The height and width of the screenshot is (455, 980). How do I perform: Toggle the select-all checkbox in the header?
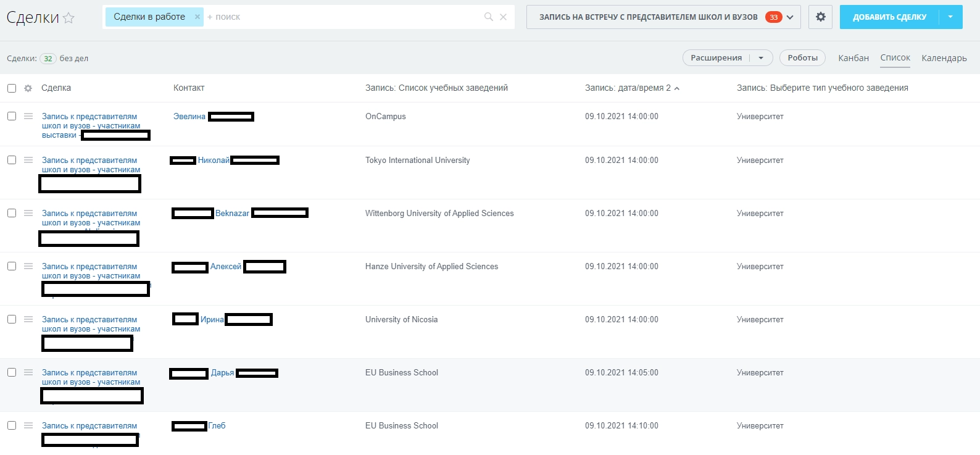12,88
